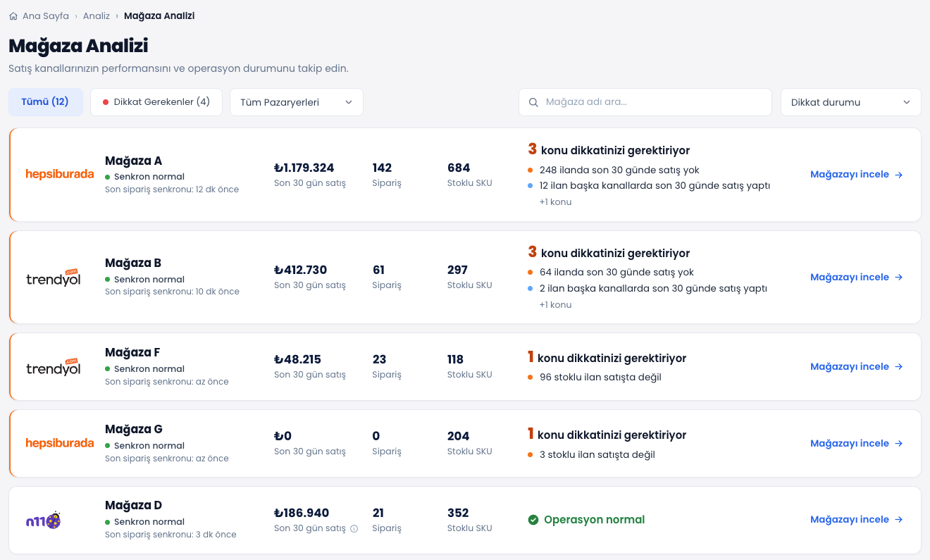This screenshot has width=930, height=560.
Task: Expand the +1 konu item under Mağaza A
Action: coord(555,202)
